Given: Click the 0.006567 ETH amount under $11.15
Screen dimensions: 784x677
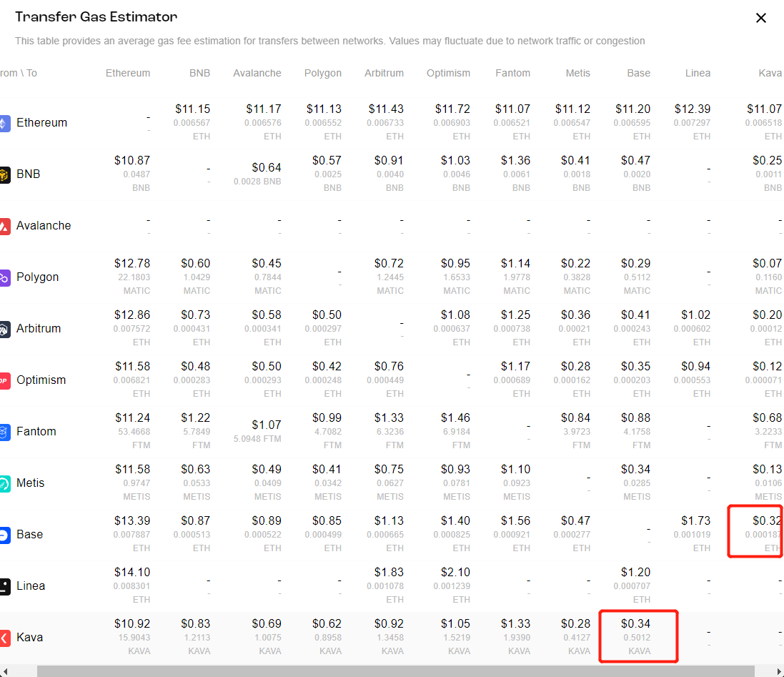Looking at the screenshot, I should [192, 129].
